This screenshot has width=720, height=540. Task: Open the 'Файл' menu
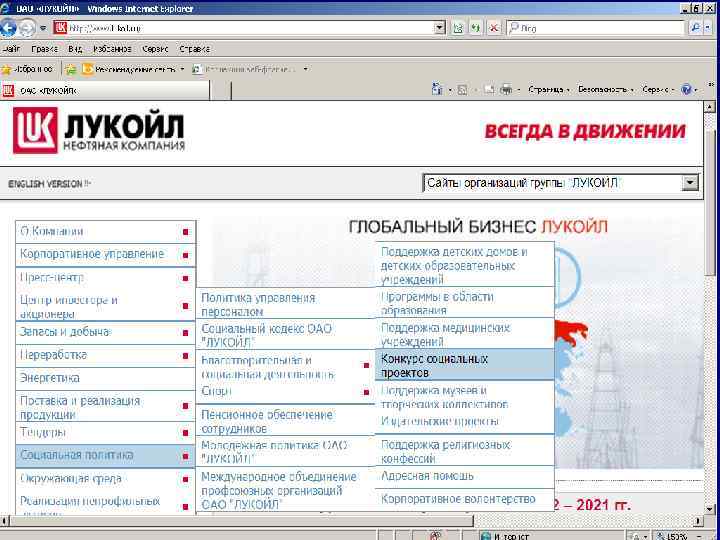click(x=11, y=49)
